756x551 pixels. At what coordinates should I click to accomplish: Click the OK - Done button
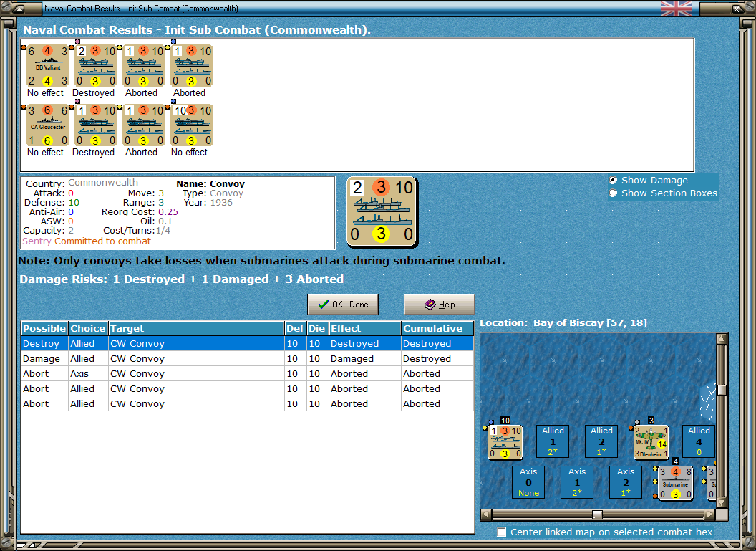[x=343, y=305]
